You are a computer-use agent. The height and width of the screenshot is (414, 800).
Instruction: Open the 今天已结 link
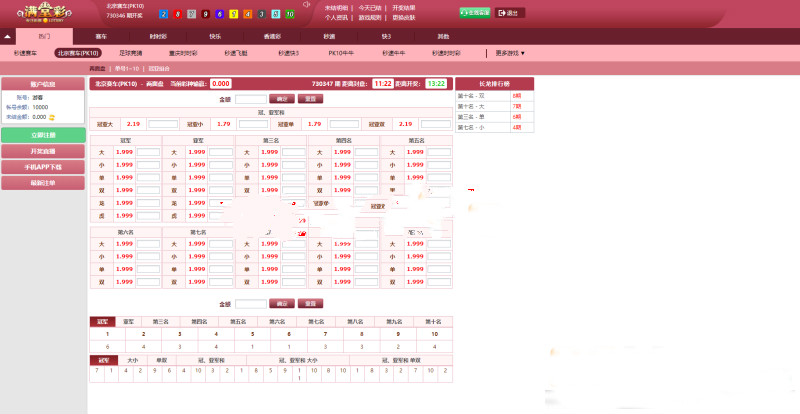click(x=370, y=8)
